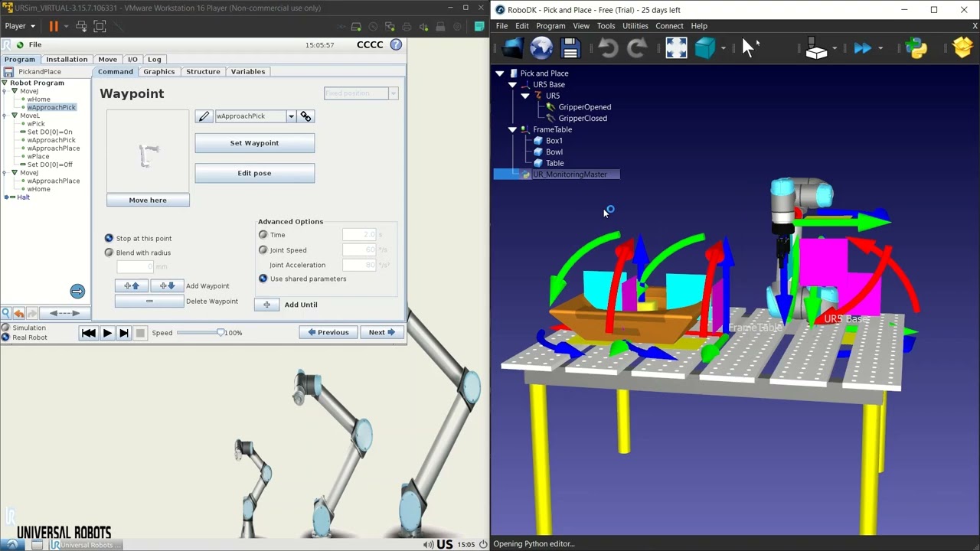Open the waypoint name dropdown arrow
This screenshot has height=551, width=980.
click(x=291, y=116)
